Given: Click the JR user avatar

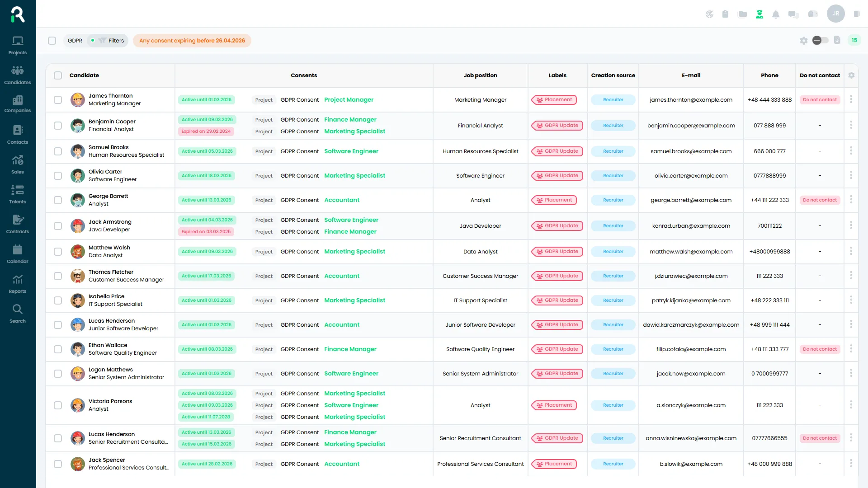Looking at the screenshot, I should (835, 14).
